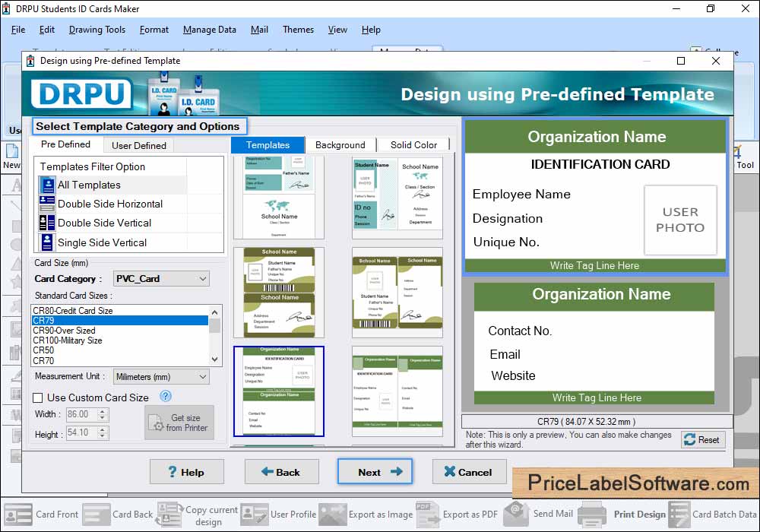Click Copy current design icon

coord(169,515)
